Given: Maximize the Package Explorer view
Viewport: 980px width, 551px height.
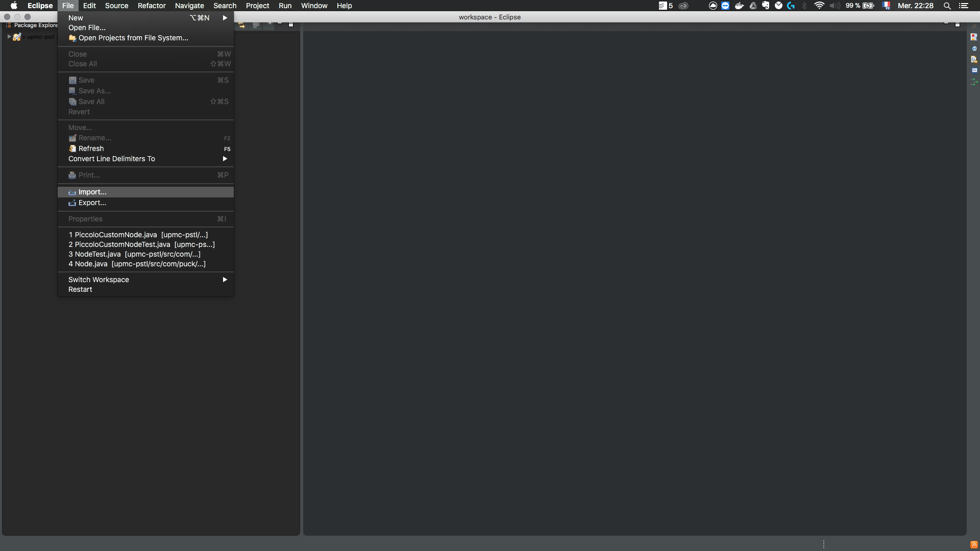Looking at the screenshot, I should coord(291,24).
